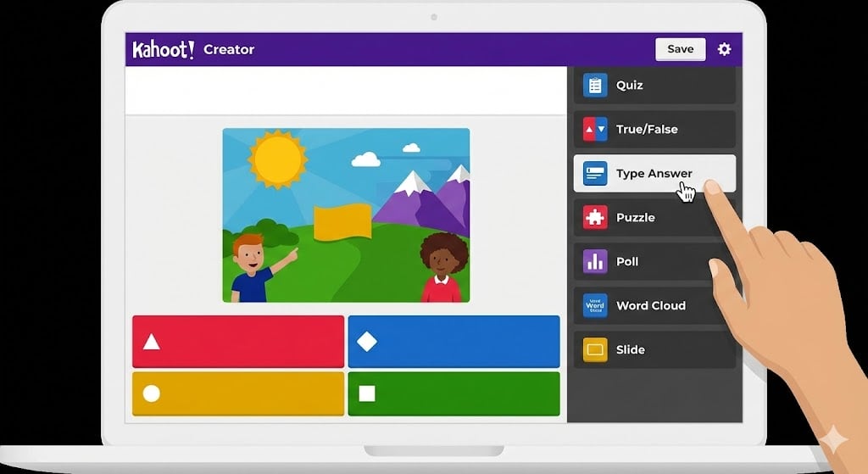Select the Poll bar chart icon
This screenshot has width=868, height=474.
(x=595, y=261)
